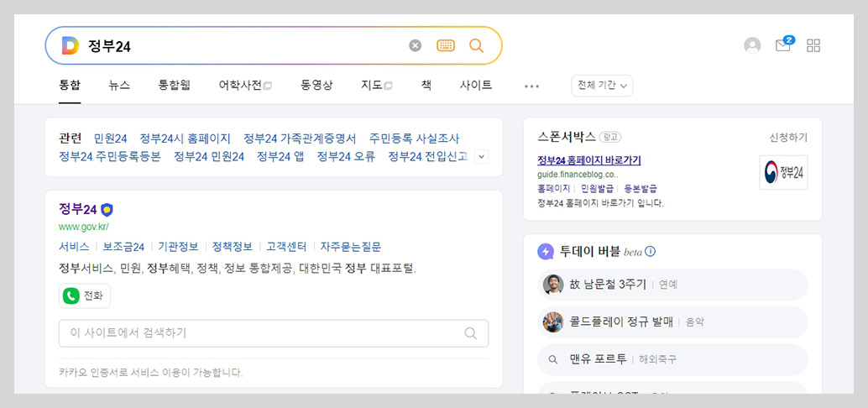868x408 pixels.
Task: Click the 투데이 버블 lightning icon
Action: click(546, 252)
